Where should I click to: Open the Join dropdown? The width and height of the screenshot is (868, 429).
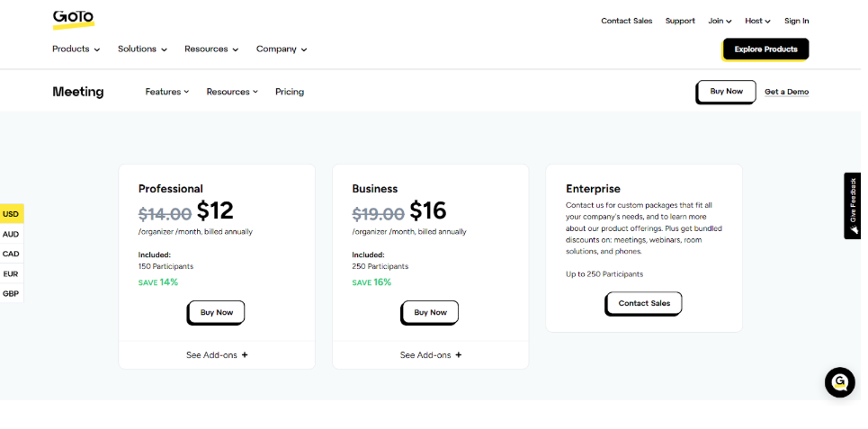(720, 21)
